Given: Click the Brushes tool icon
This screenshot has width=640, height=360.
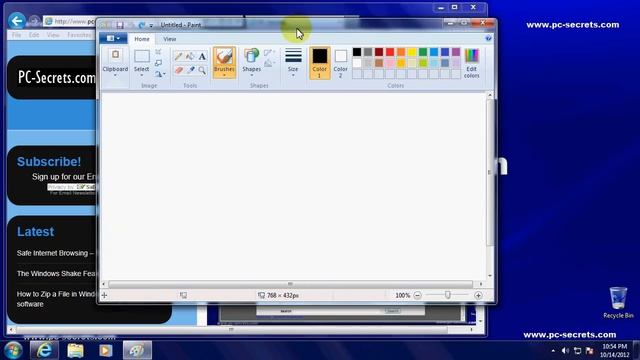Looking at the screenshot, I should pyautogui.click(x=224, y=56).
